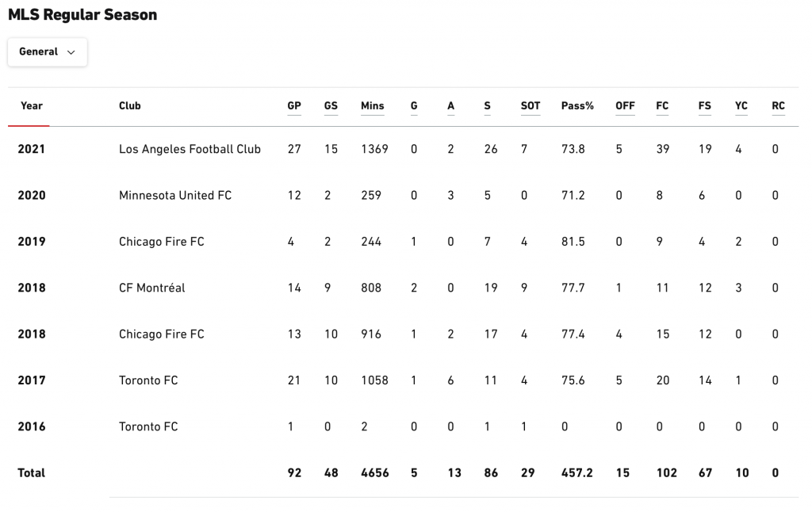812x512 pixels.
Task: Click the CF Montréal club name
Action: click(x=151, y=288)
